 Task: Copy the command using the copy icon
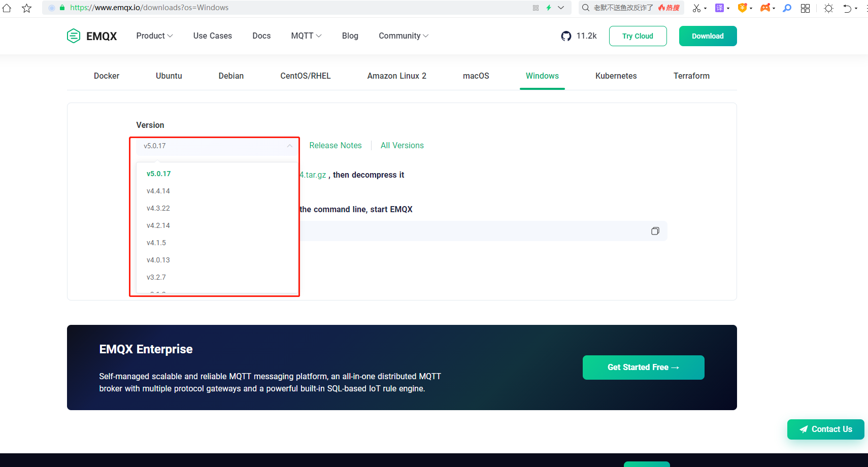coord(655,231)
